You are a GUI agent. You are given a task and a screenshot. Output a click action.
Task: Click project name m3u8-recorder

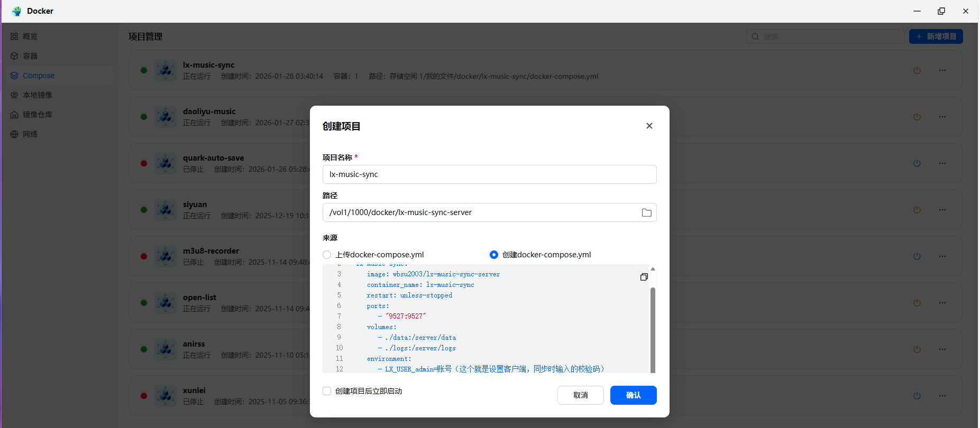coord(211,251)
